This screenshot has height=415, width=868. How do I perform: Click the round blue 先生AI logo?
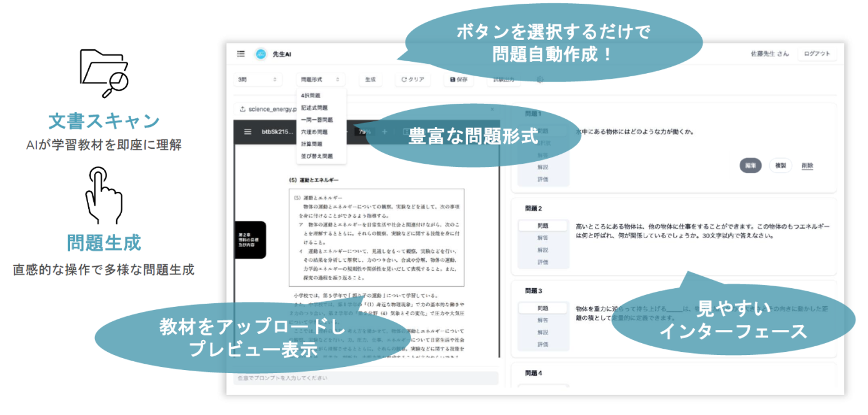(x=261, y=54)
